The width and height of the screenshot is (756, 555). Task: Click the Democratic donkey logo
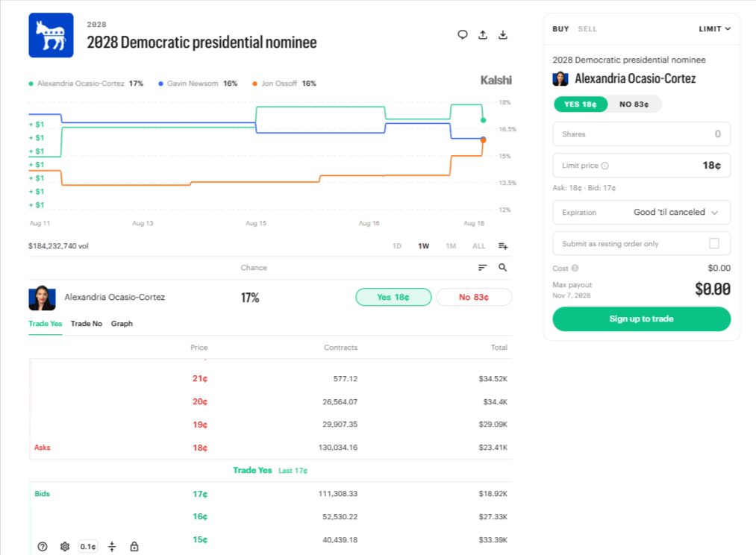pos(51,35)
